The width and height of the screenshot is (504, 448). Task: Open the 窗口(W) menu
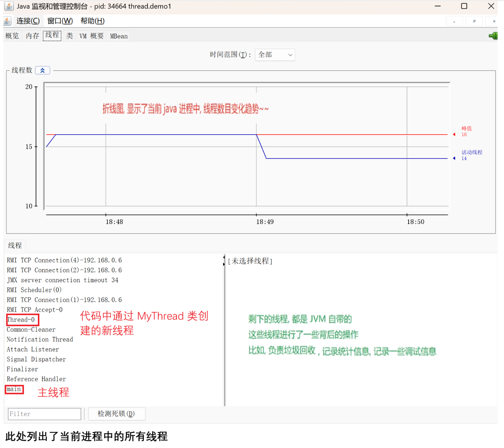click(60, 21)
